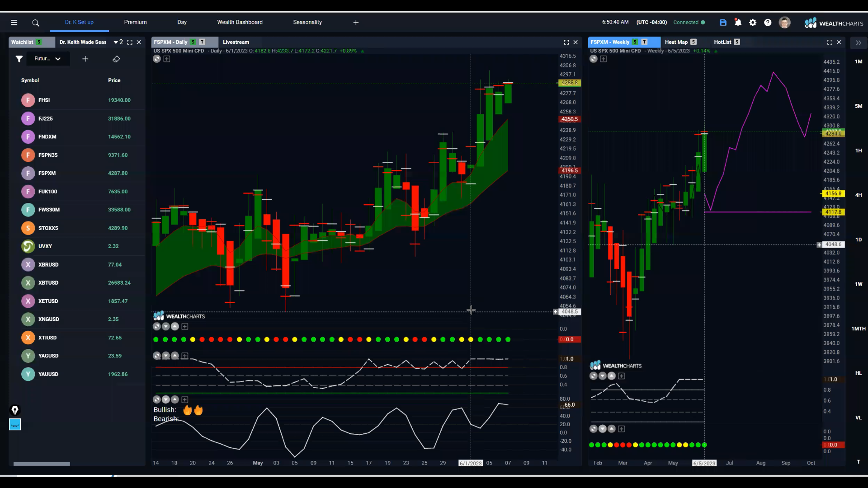The width and height of the screenshot is (868, 488).
Task: Move daily dashed-line indicator pane up
Action: [x=175, y=356]
